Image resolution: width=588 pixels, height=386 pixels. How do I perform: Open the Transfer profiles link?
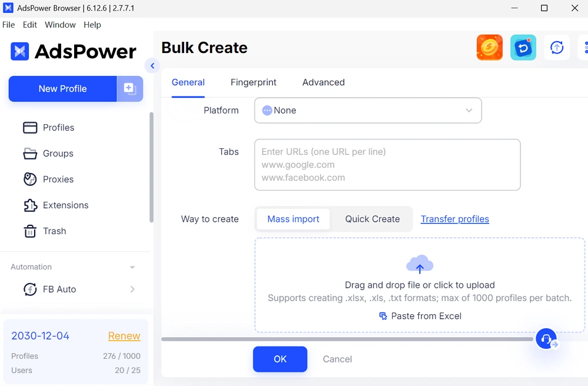coord(455,219)
